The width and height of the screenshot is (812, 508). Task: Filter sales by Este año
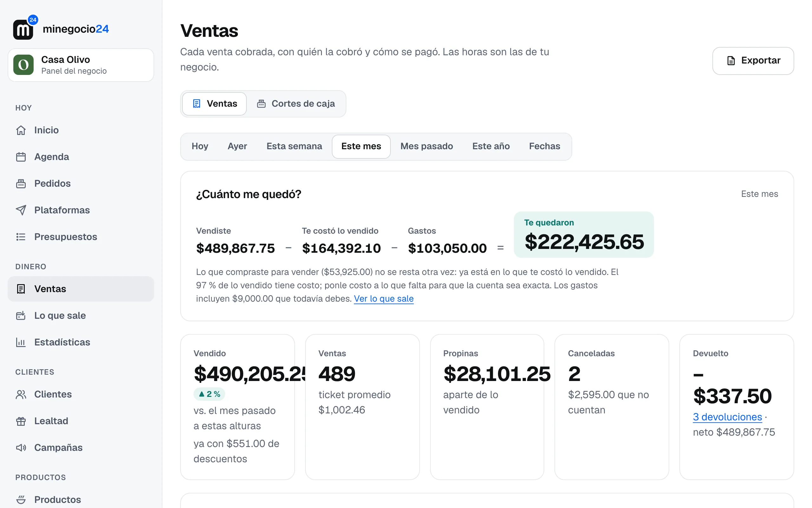[x=491, y=146]
